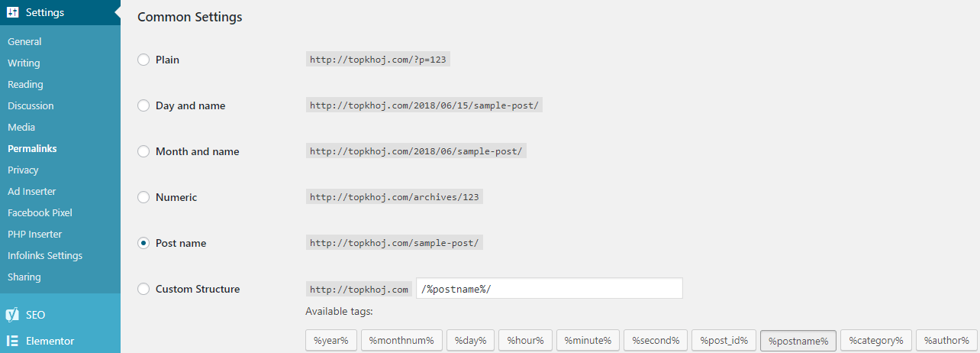
Task: Choose Month and name permalink structure
Action: pos(143,151)
